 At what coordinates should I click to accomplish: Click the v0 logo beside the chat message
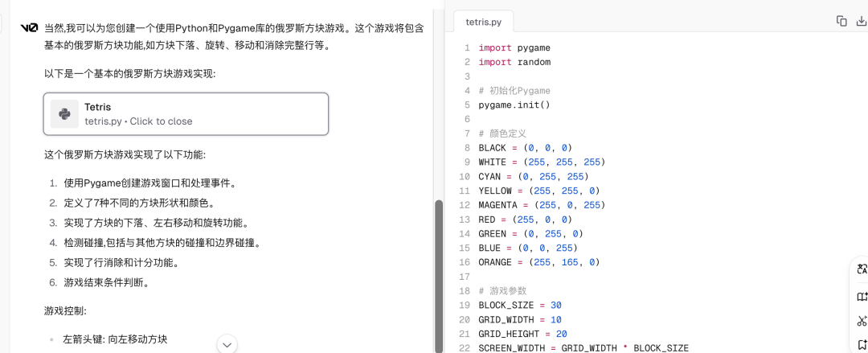[x=29, y=27]
